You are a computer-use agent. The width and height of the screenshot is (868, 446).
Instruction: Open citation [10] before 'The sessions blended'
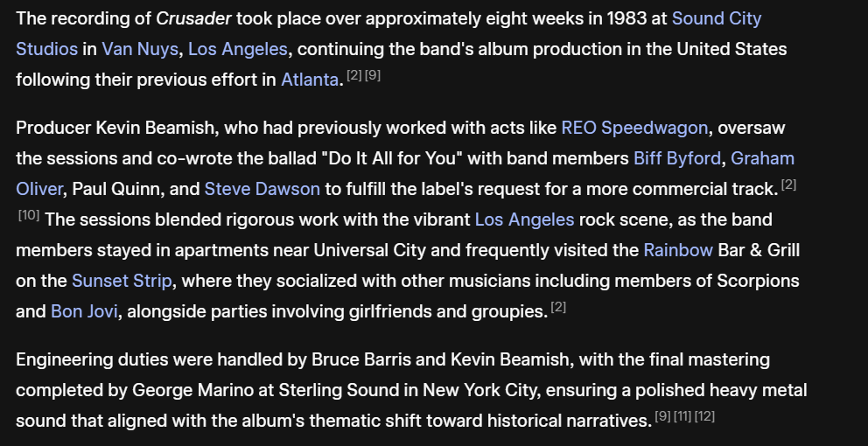pos(28,215)
